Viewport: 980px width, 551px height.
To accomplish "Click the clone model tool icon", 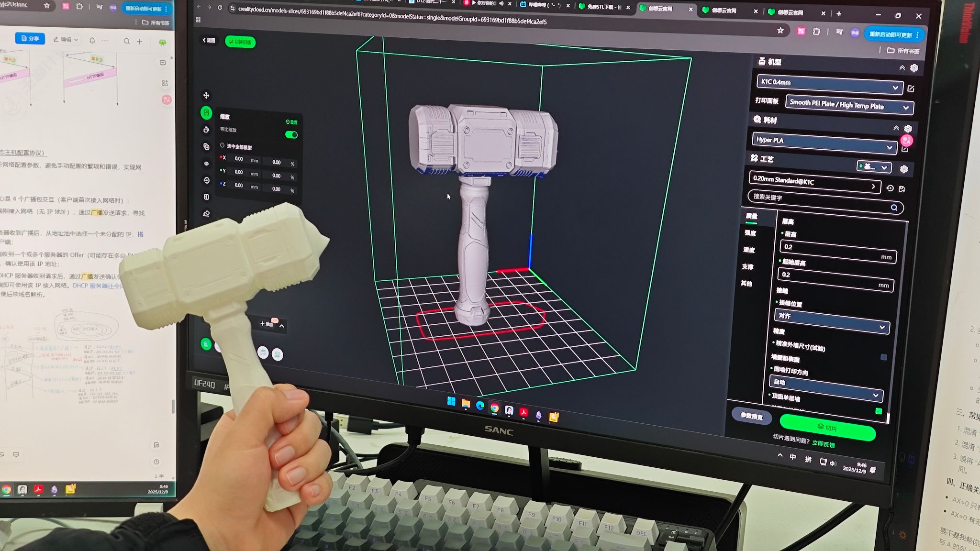I will (206, 146).
